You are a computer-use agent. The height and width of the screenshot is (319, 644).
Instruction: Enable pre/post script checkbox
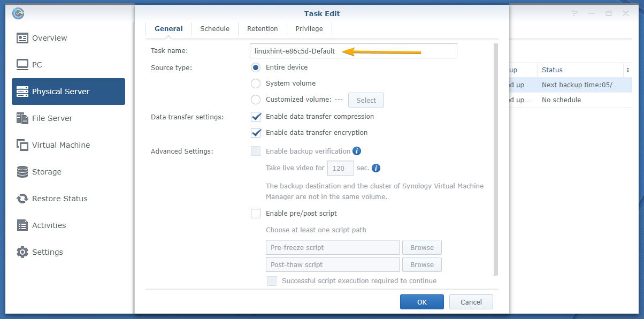pos(256,214)
